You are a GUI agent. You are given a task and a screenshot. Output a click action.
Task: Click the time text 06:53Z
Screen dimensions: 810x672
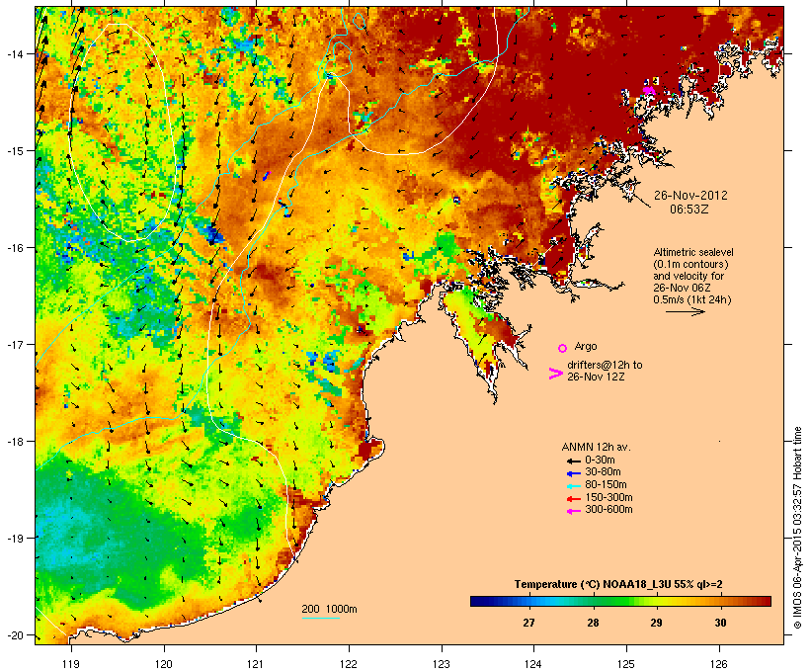pos(689,210)
